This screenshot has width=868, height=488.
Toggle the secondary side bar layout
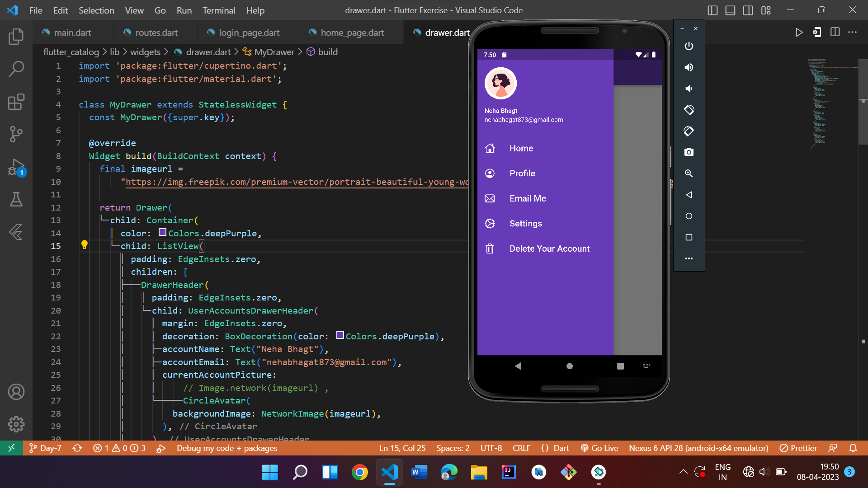(748, 10)
